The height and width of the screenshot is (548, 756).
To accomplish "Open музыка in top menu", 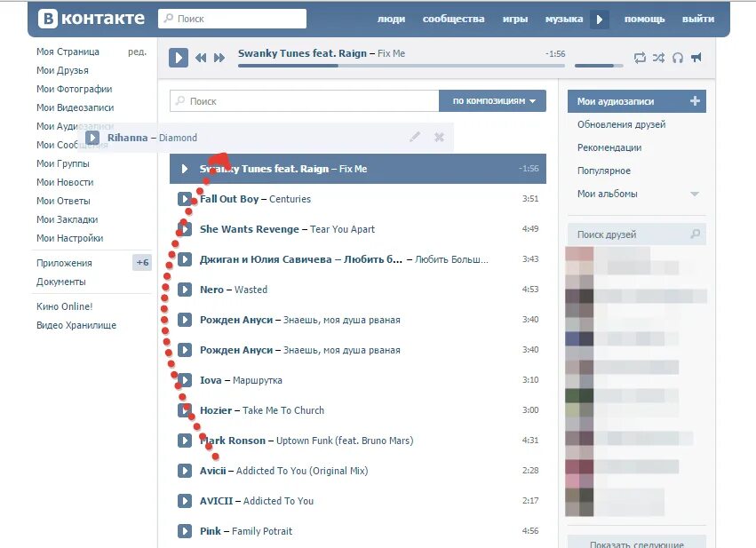I will [564, 19].
